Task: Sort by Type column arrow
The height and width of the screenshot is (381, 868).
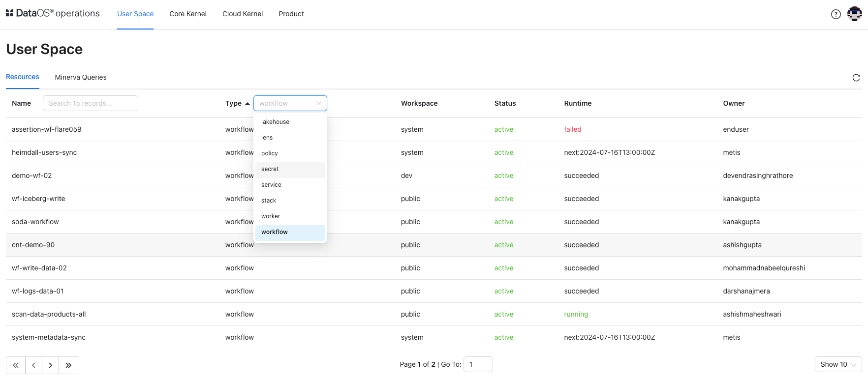Action: pyautogui.click(x=247, y=103)
